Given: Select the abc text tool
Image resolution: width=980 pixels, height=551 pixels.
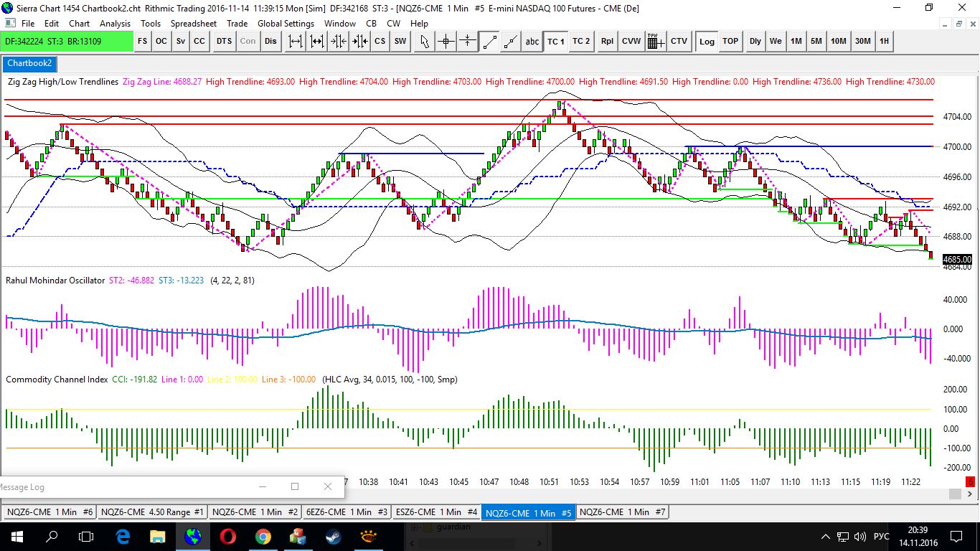Looking at the screenshot, I should (532, 41).
